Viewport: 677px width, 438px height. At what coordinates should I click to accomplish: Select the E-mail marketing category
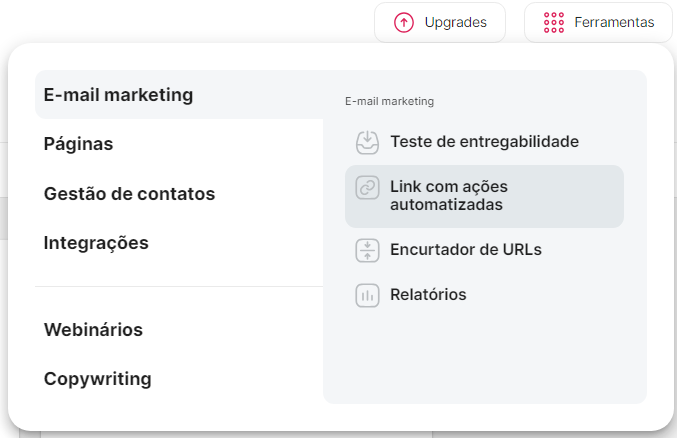click(x=118, y=95)
